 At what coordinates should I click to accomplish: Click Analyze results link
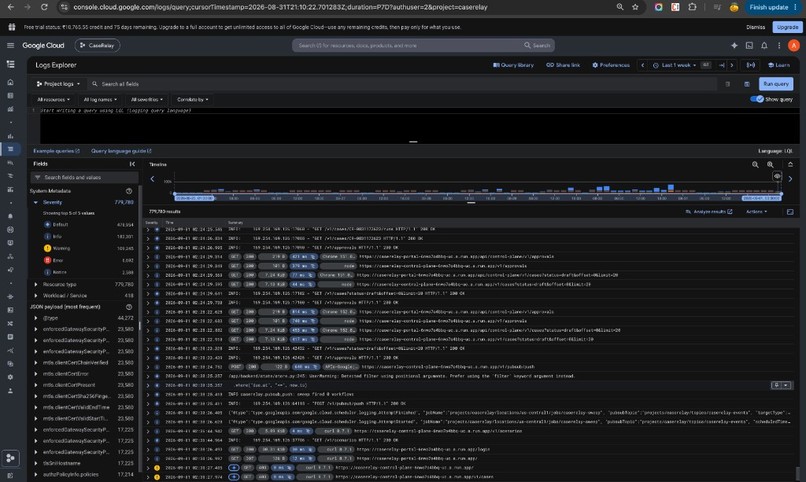click(x=709, y=212)
